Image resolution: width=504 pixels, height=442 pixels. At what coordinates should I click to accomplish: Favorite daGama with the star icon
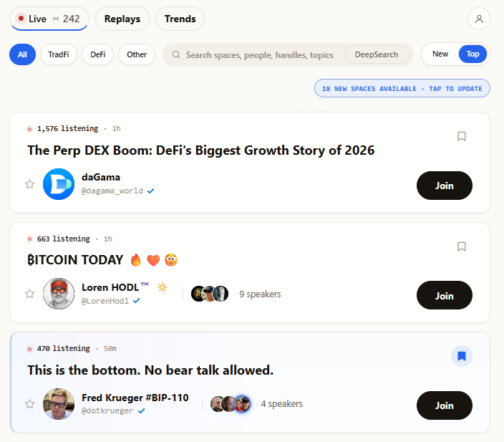click(29, 184)
